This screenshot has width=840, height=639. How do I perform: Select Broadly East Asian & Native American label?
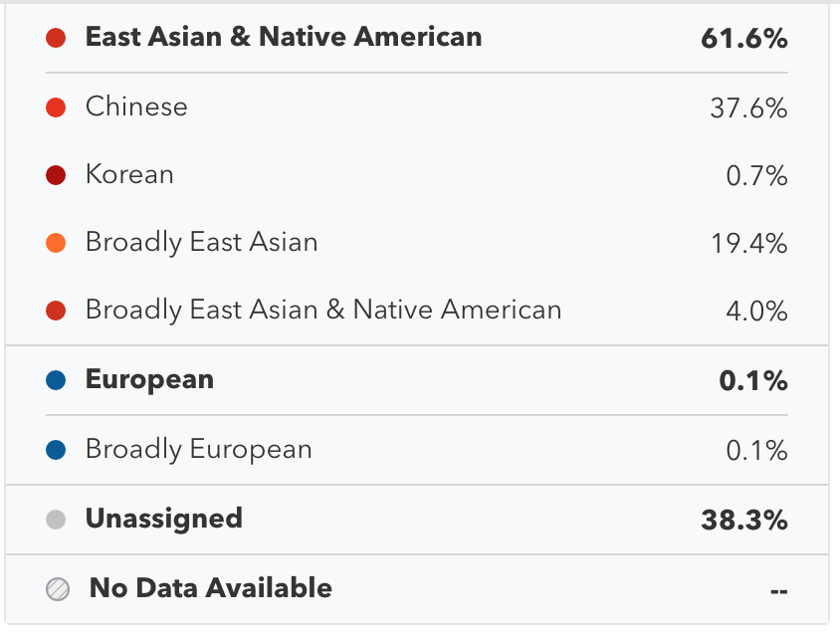pyautogui.click(x=323, y=311)
